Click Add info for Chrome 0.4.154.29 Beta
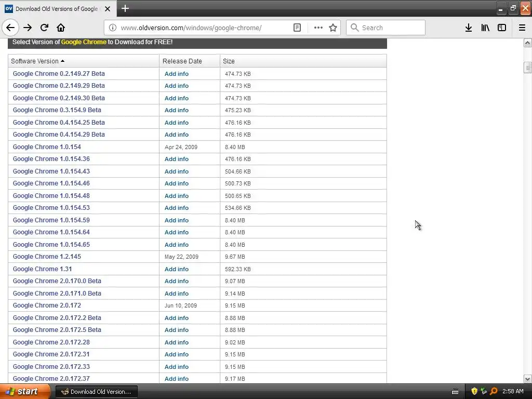The image size is (532, 399). [177, 135]
